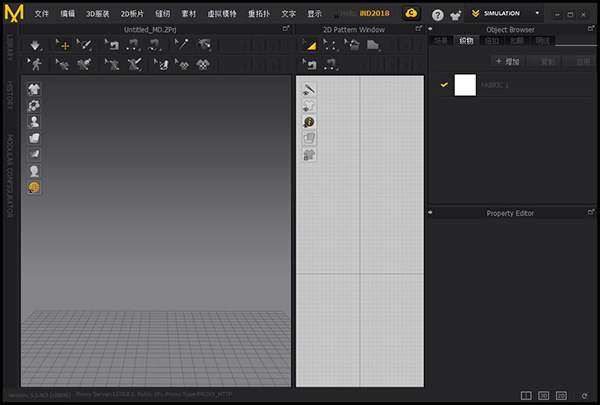The image size is (600, 405).
Task: Switch to the 纽扣 tab
Action: [492, 41]
